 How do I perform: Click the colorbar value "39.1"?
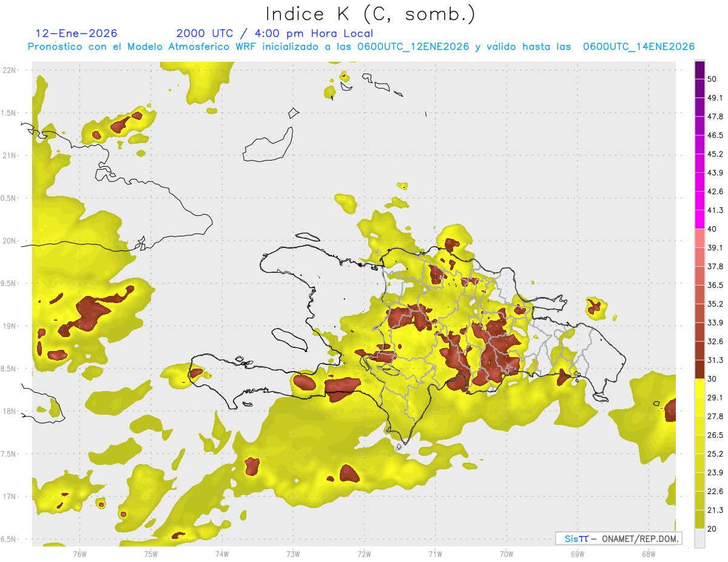715,248
